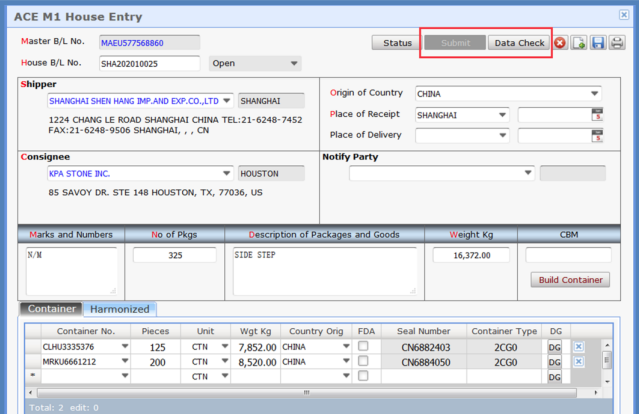639x414 pixels.
Task: Remove container row CLHU3335376 with X icon
Action: (579, 346)
